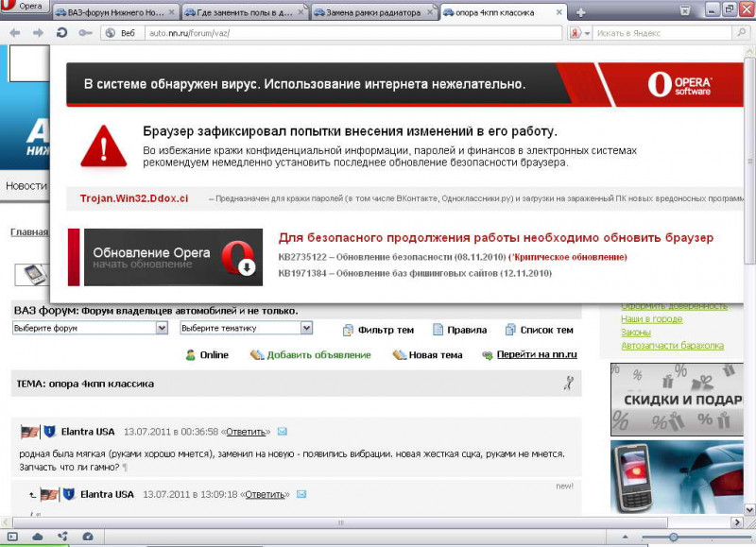
Task: Click the password manager key icon
Action: coord(85,33)
